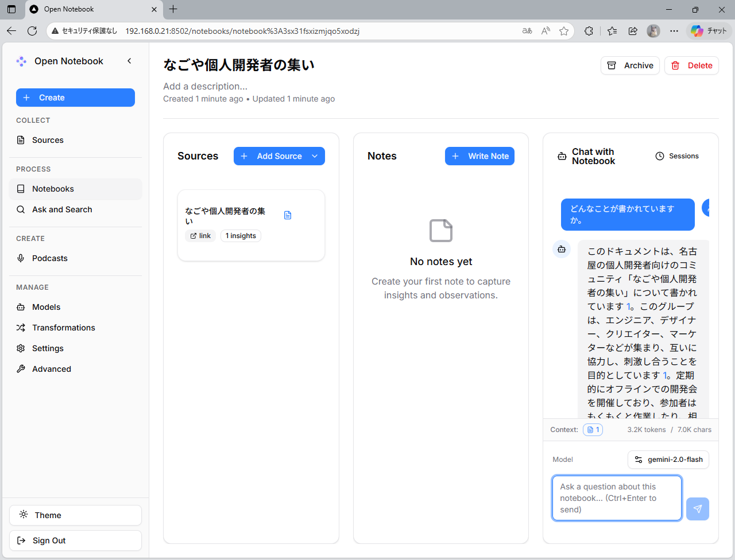Click the security warning セキュリティ保護なし indicator
The image size is (735, 560).
click(84, 31)
